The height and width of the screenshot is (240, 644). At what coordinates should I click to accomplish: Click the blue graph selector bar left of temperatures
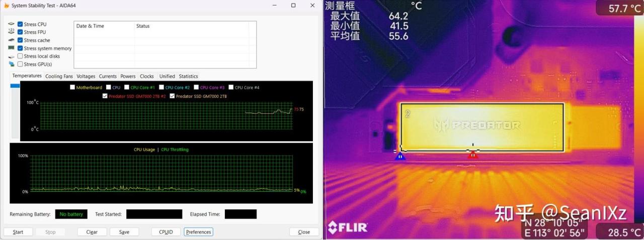tap(15, 86)
